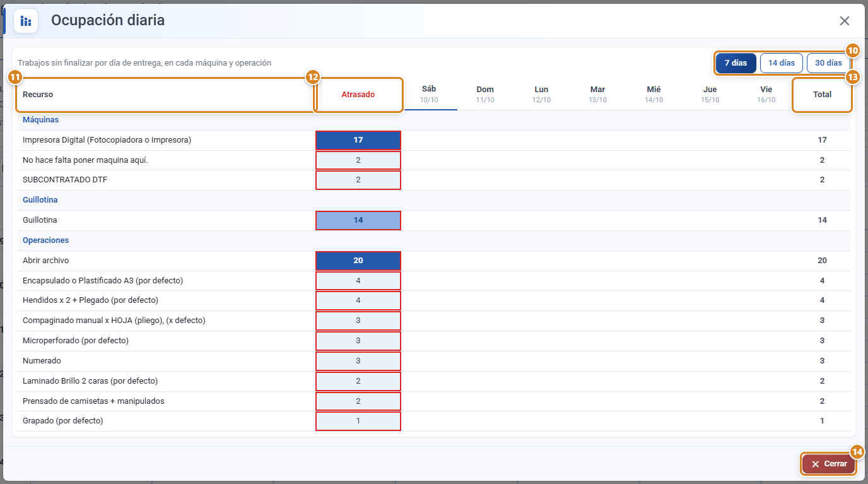The image size is (868, 484).
Task: Click the Impresora Digital resource name
Action: pos(107,140)
